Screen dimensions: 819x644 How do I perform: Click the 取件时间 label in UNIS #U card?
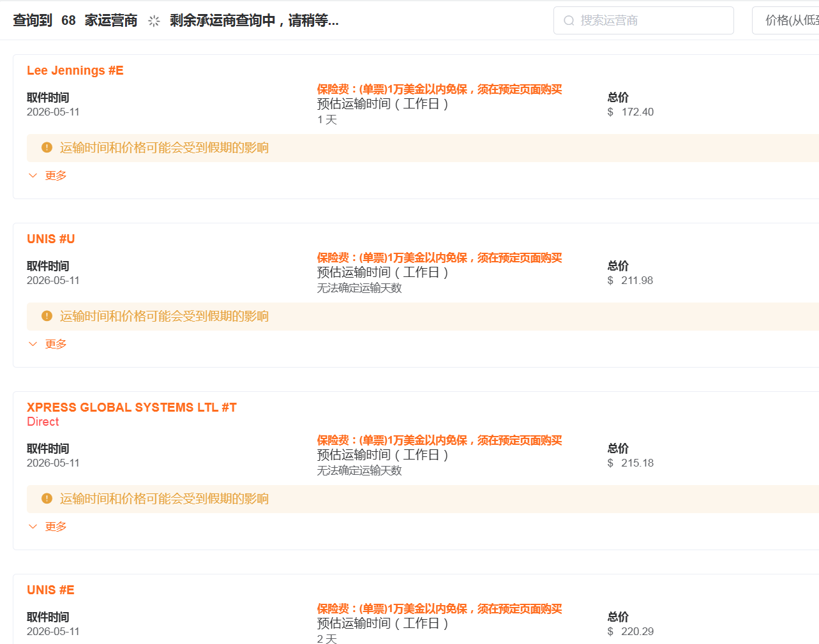(x=48, y=266)
